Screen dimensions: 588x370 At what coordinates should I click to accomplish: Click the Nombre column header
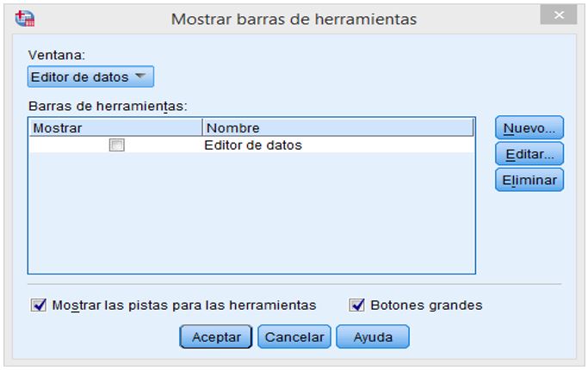click(337, 128)
